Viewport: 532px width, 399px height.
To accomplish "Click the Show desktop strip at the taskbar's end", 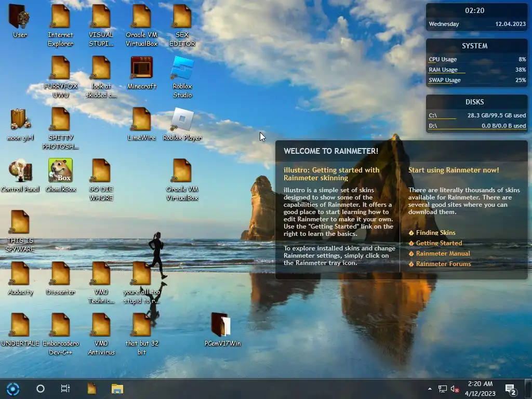I will pos(529,389).
